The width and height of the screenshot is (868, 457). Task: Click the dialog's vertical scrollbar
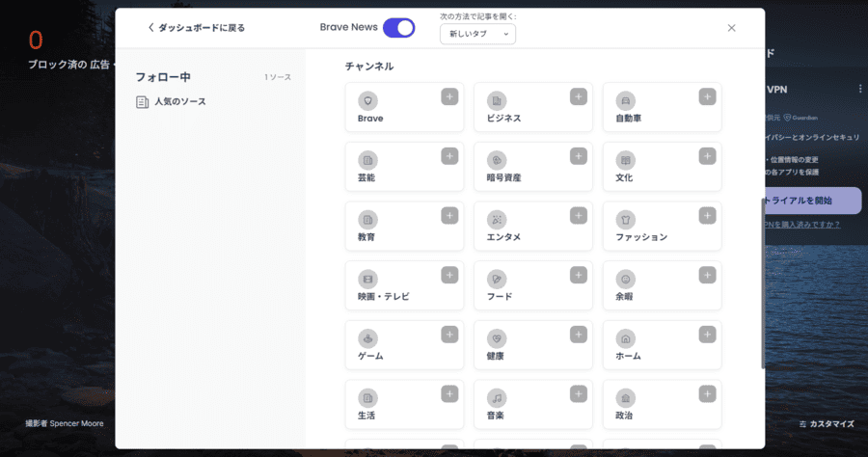pyautogui.click(x=763, y=285)
